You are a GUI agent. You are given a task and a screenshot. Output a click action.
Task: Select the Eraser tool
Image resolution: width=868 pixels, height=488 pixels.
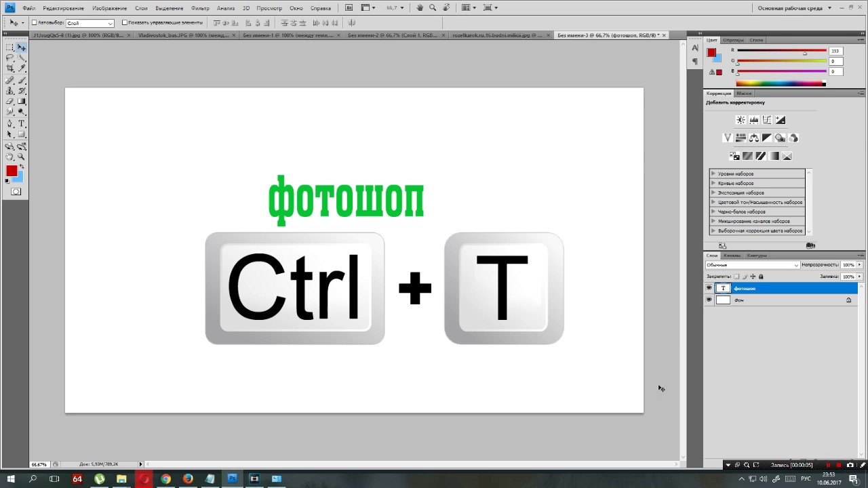point(10,101)
